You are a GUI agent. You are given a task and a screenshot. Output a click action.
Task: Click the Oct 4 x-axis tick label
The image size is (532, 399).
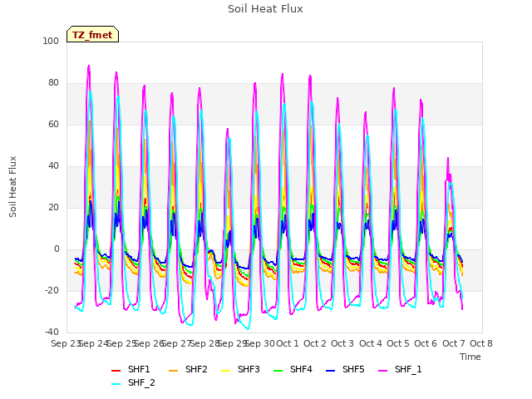point(371,343)
